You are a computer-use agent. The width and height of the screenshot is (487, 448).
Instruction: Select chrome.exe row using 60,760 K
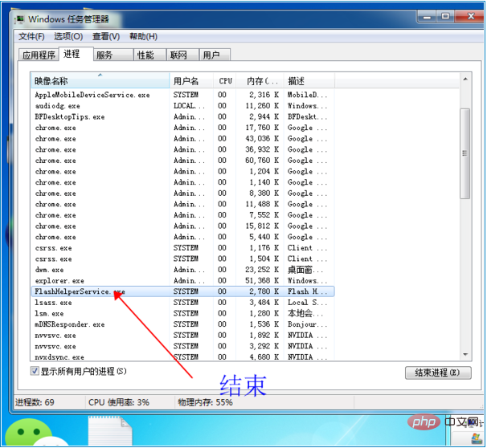pos(182,161)
